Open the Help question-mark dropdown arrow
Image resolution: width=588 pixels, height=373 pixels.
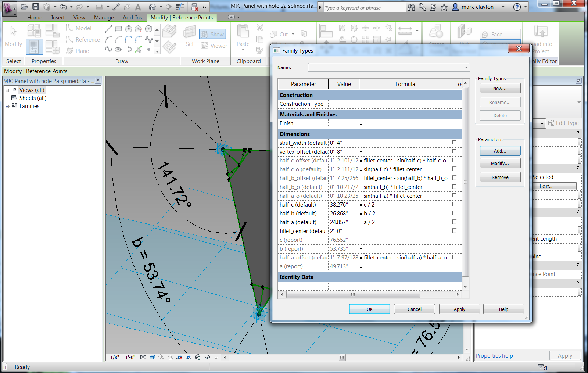[x=526, y=7]
